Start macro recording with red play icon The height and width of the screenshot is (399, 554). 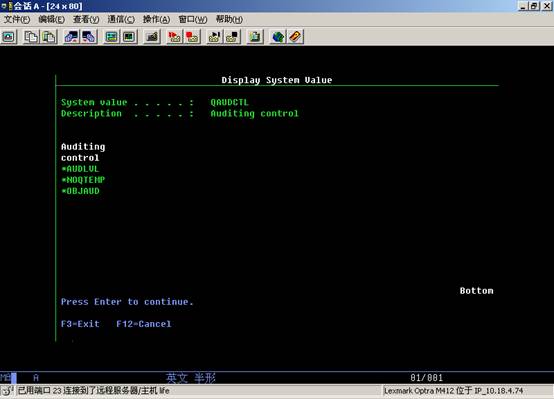point(175,37)
